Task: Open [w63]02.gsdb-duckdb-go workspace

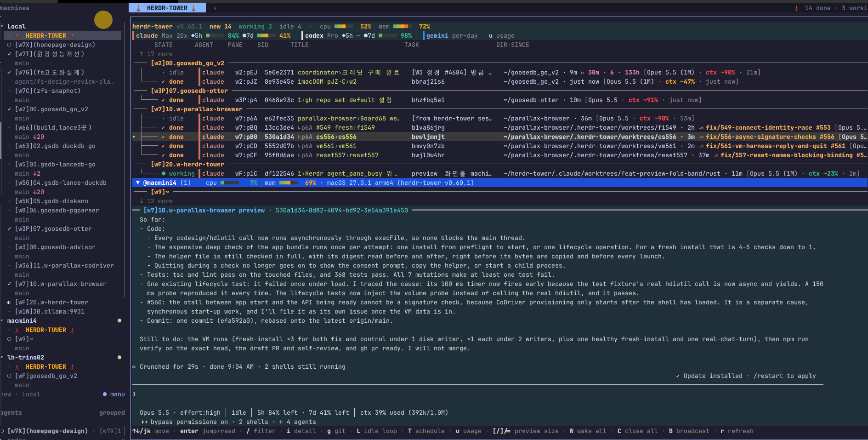Action: (55, 146)
